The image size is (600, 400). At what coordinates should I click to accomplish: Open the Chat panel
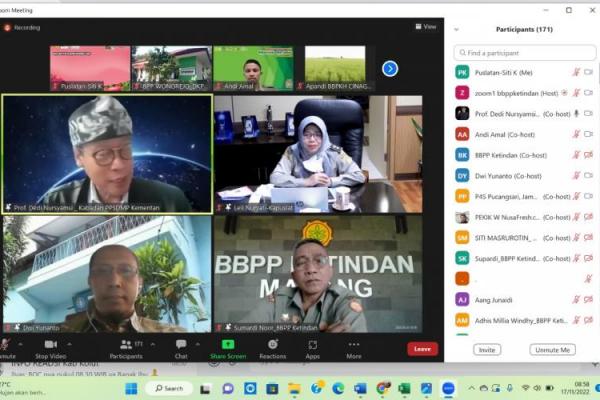coord(181,349)
